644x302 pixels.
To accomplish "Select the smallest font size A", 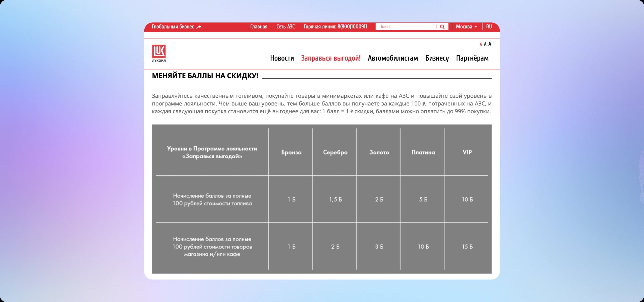I will point(481,45).
